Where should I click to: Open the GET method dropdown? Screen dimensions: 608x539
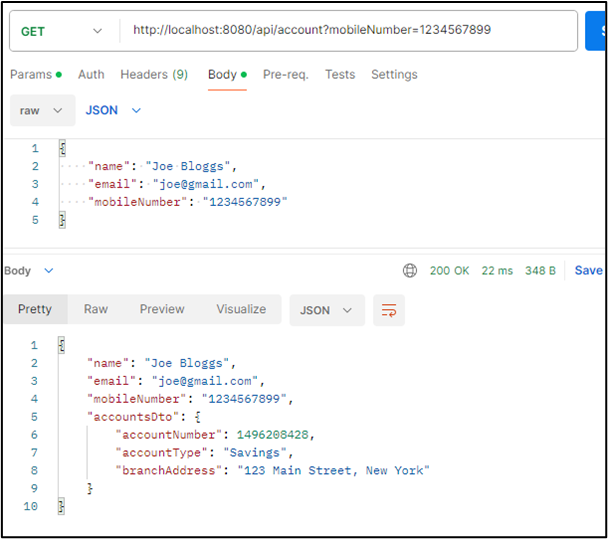pos(62,31)
